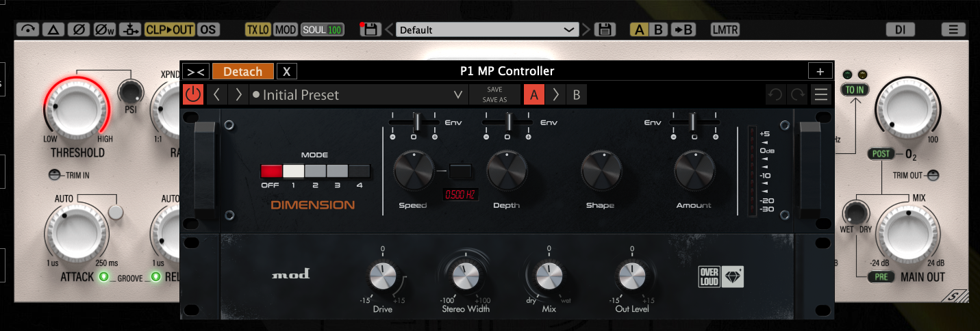Toggle the OS oversampling button
This screenshot has width=980, height=331.
coord(208,29)
